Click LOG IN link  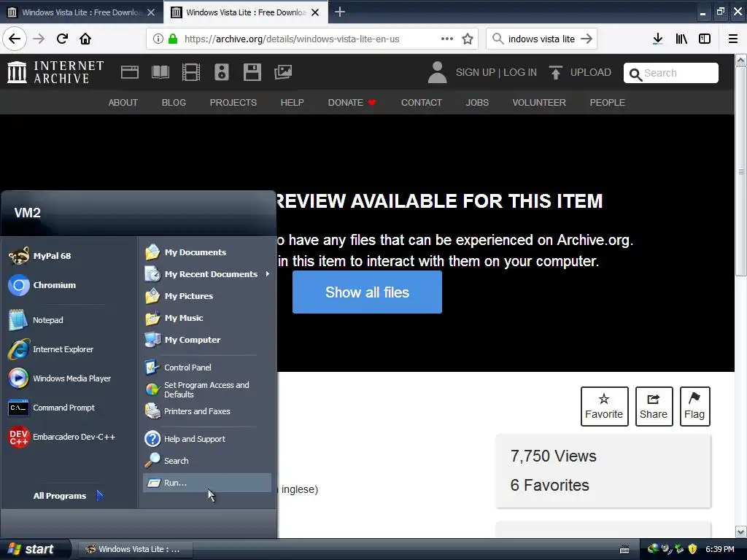[519, 72]
